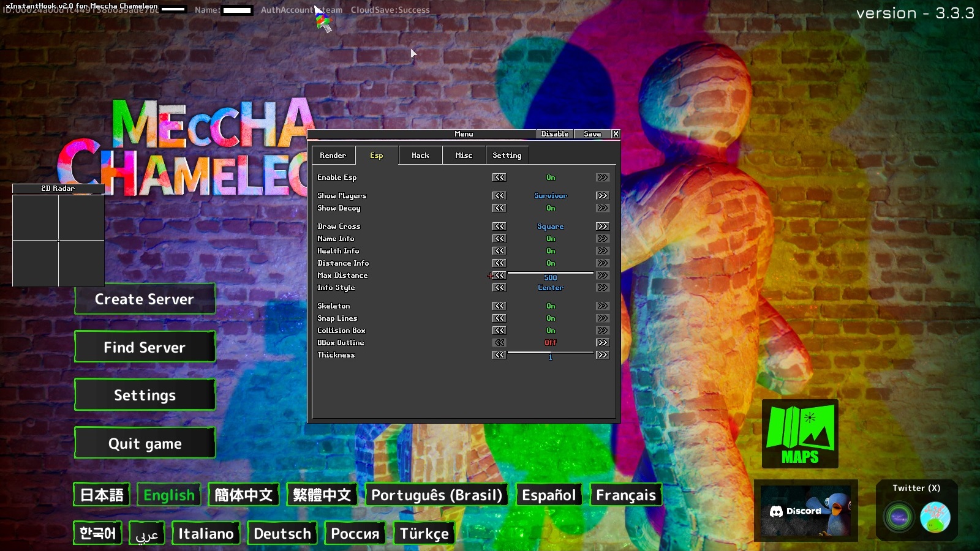The height and width of the screenshot is (551, 980).
Task: Click left arrow for Skeleton
Action: click(x=499, y=306)
